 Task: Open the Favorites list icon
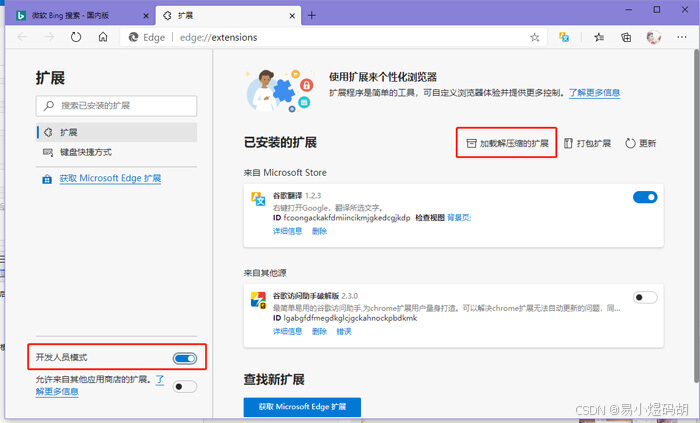click(599, 37)
